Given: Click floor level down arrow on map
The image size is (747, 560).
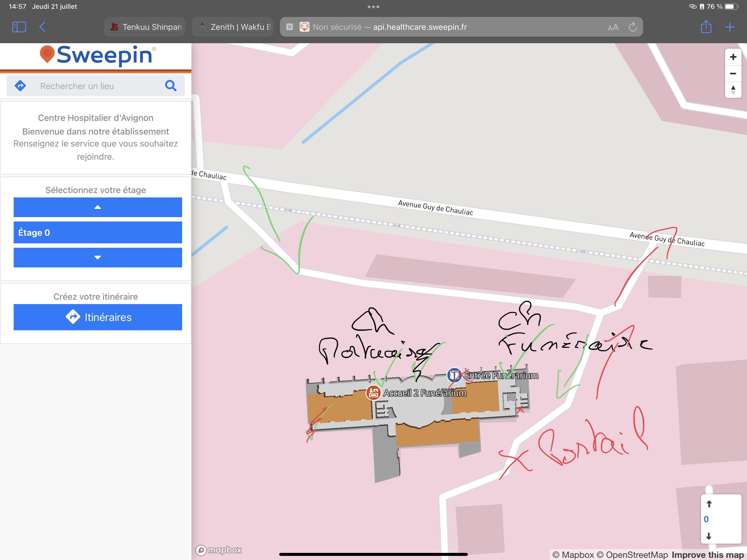Looking at the screenshot, I should click(x=709, y=536).
